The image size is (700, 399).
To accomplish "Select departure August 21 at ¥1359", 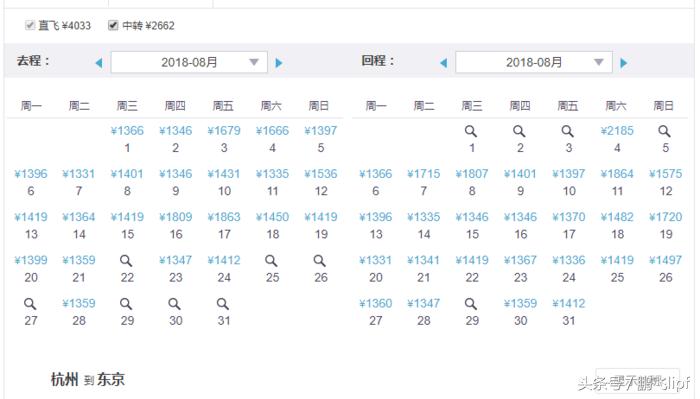I will coord(79,260).
